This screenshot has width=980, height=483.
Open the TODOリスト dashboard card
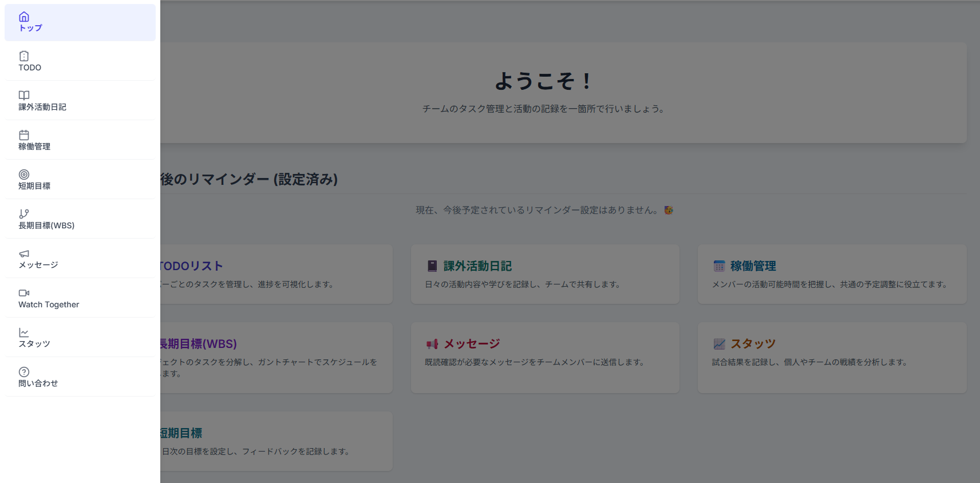[x=276, y=274]
